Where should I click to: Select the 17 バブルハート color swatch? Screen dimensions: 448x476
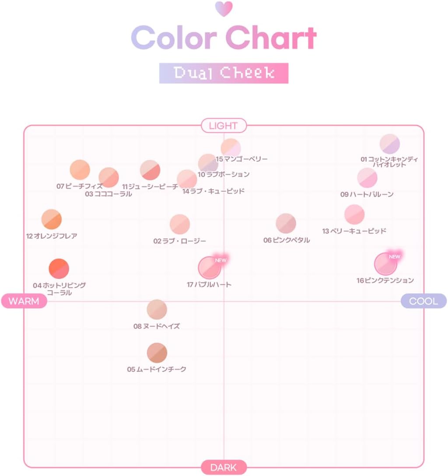click(209, 268)
